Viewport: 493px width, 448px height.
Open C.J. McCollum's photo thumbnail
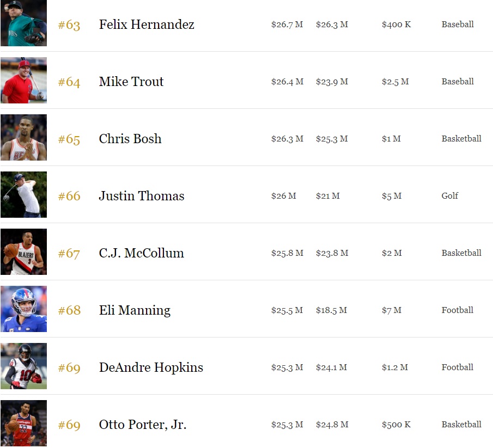click(x=23, y=252)
